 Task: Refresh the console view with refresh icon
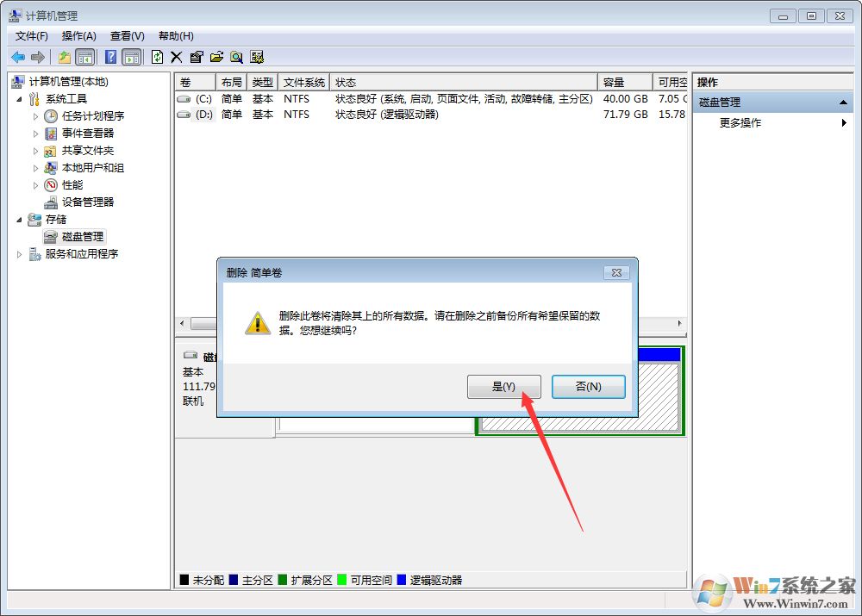[x=157, y=57]
